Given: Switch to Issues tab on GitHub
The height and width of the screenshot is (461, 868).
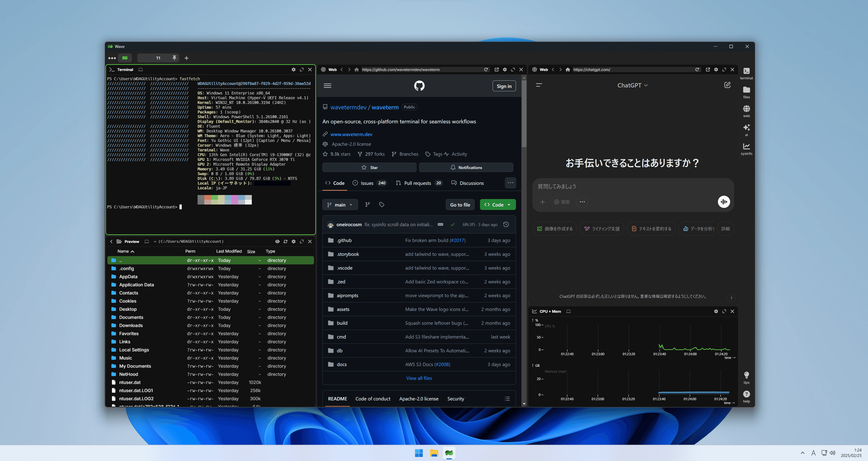Looking at the screenshot, I should [x=370, y=183].
